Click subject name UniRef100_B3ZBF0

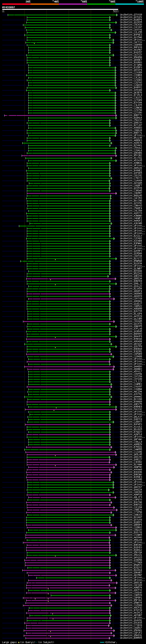(131, 67)
